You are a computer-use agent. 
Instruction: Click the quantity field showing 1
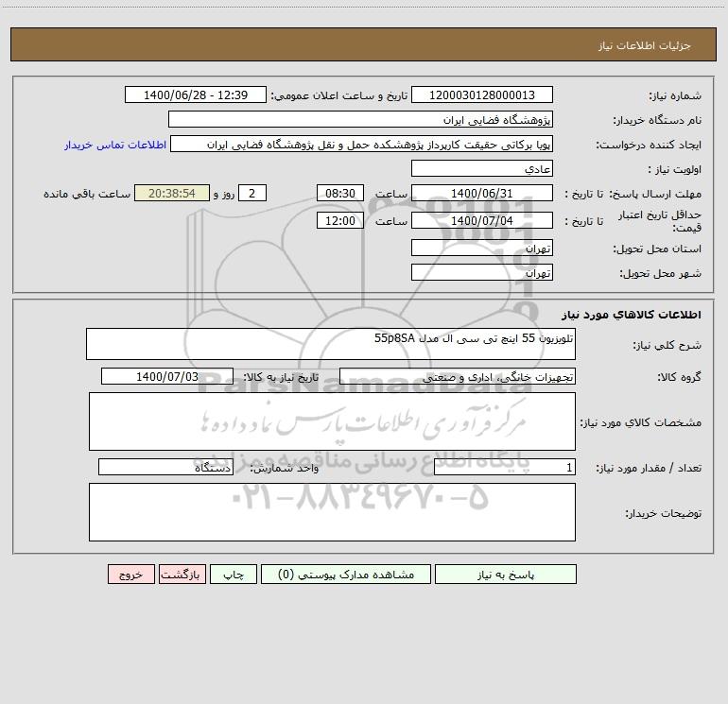tap(505, 468)
